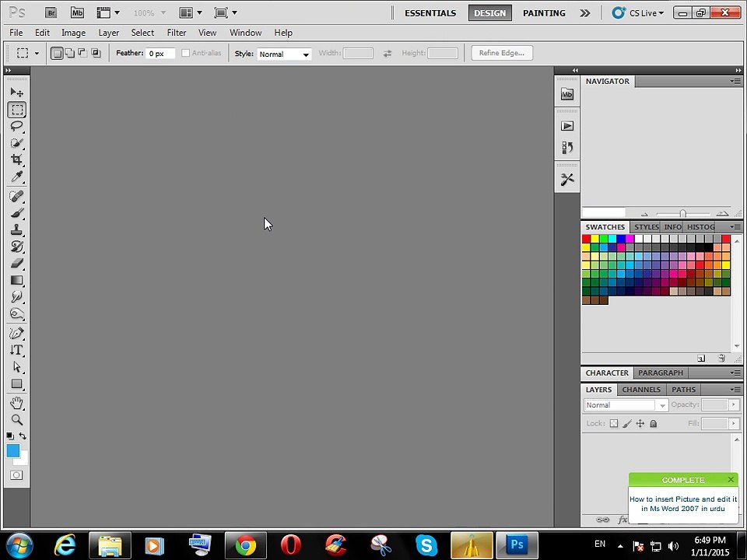Select the Dodge tool
747x560 pixels.
16,313
